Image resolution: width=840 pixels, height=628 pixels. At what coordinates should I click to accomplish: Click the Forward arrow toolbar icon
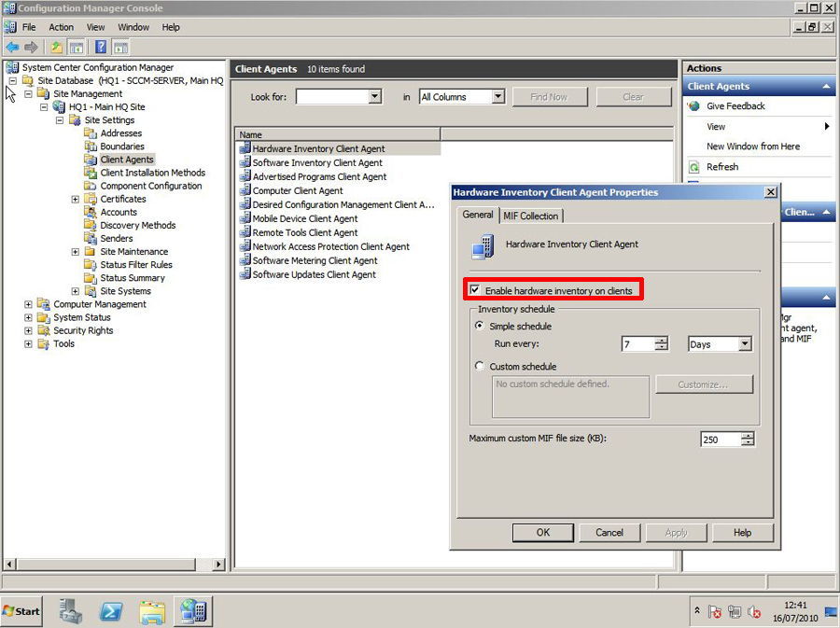(31, 47)
